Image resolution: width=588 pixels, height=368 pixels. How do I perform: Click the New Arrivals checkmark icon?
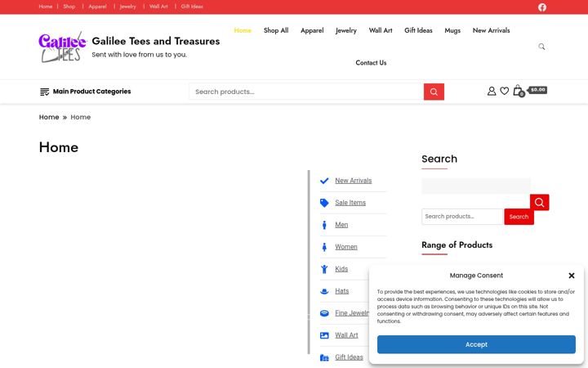pos(324,181)
